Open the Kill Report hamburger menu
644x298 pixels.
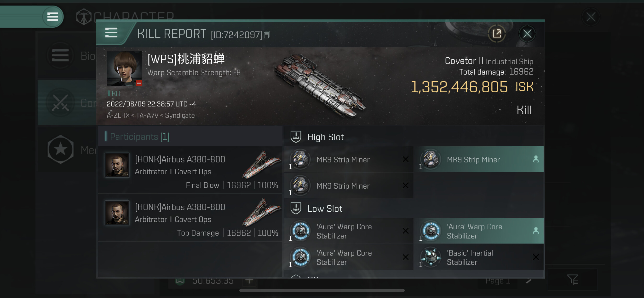coord(111,33)
